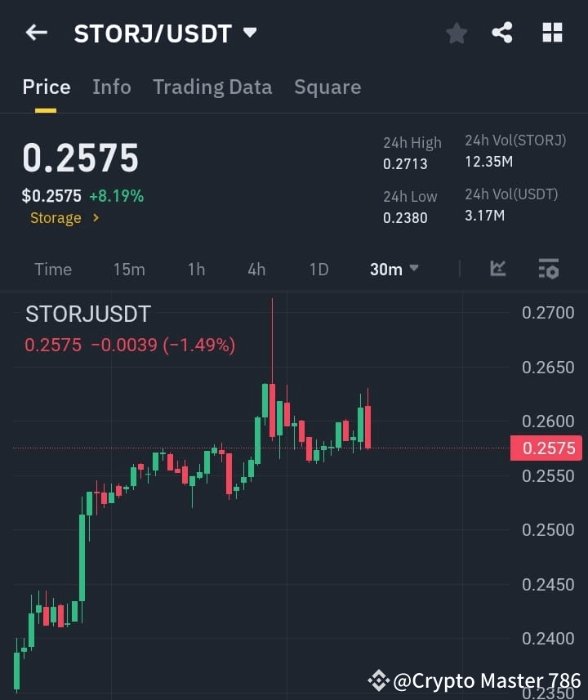Viewport: 588px width, 700px height.
Task: Tap the red 0.2575 current price marker
Action: 546,448
